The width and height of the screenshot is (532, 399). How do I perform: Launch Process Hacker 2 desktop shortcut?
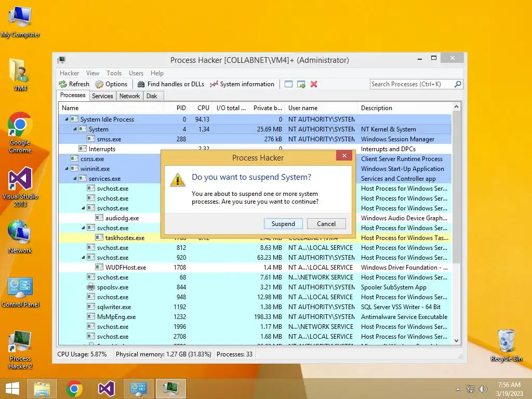coord(20,350)
